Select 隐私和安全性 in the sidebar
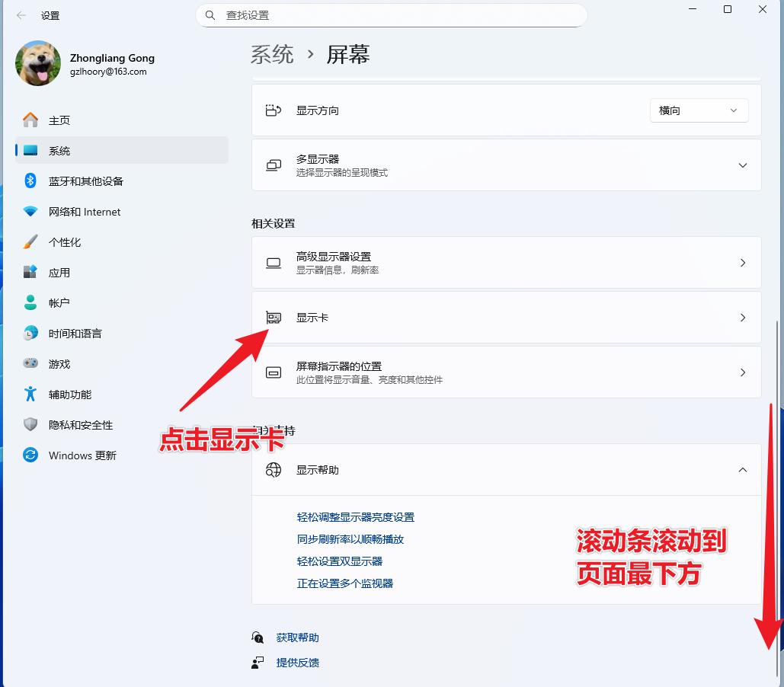 (x=81, y=425)
